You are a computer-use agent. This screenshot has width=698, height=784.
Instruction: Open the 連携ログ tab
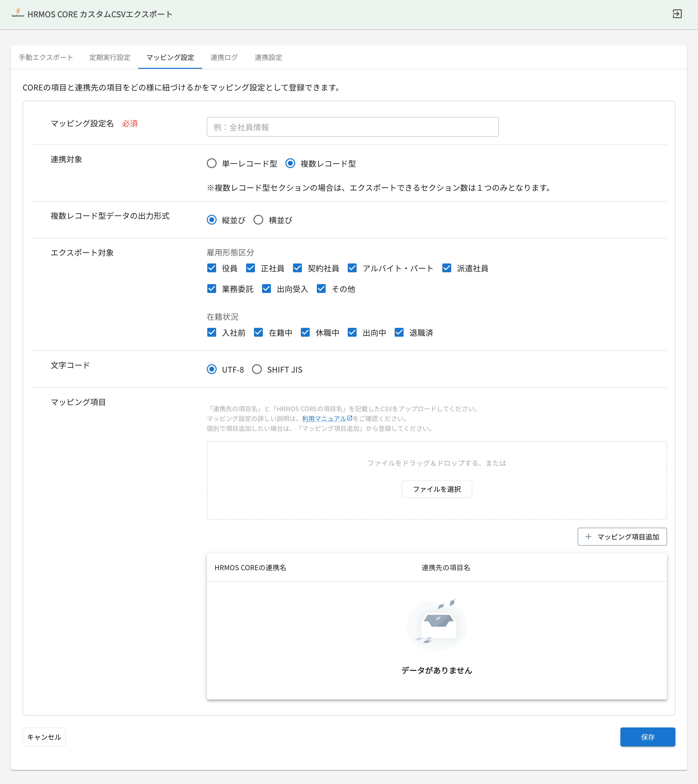click(224, 57)
